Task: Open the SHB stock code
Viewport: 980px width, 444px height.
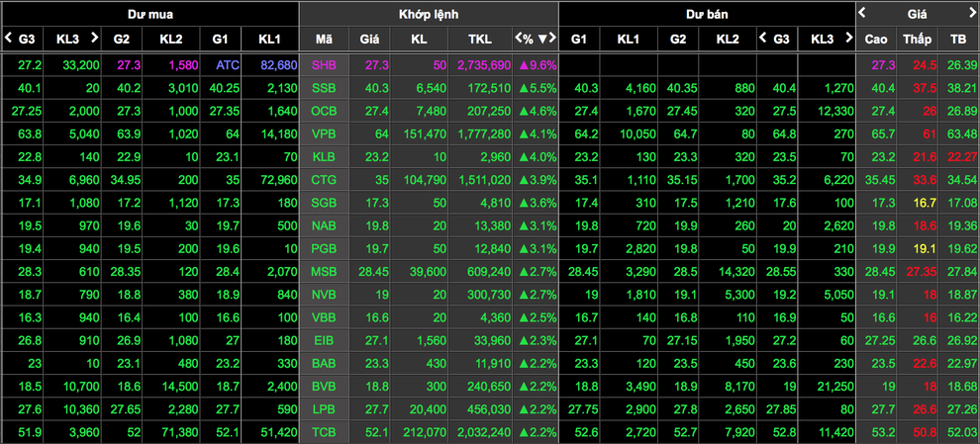Action: tap(325, 65)
